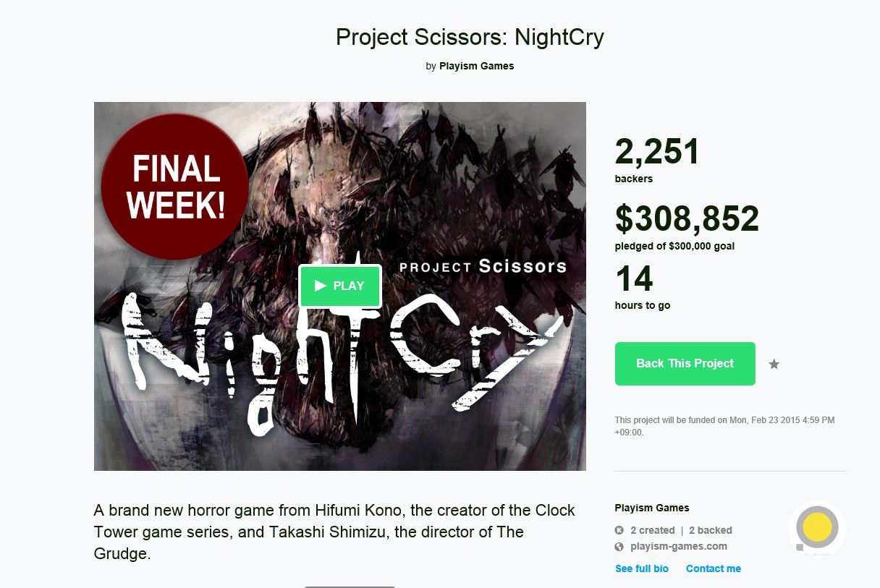Star this project to save it
Viewport: 880px width, 588px height.
click(x=774, y=364)
